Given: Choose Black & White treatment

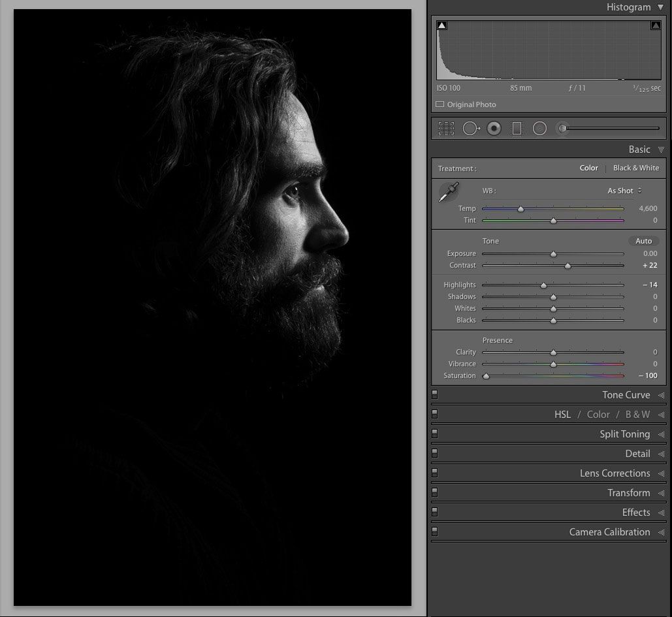Looking at the screenshot, I should 635,168.
